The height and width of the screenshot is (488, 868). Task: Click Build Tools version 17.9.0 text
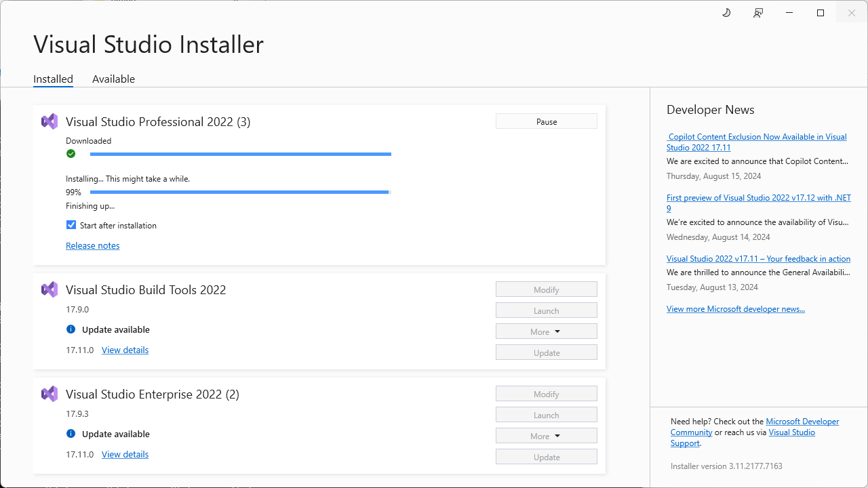tap(77, 309)
